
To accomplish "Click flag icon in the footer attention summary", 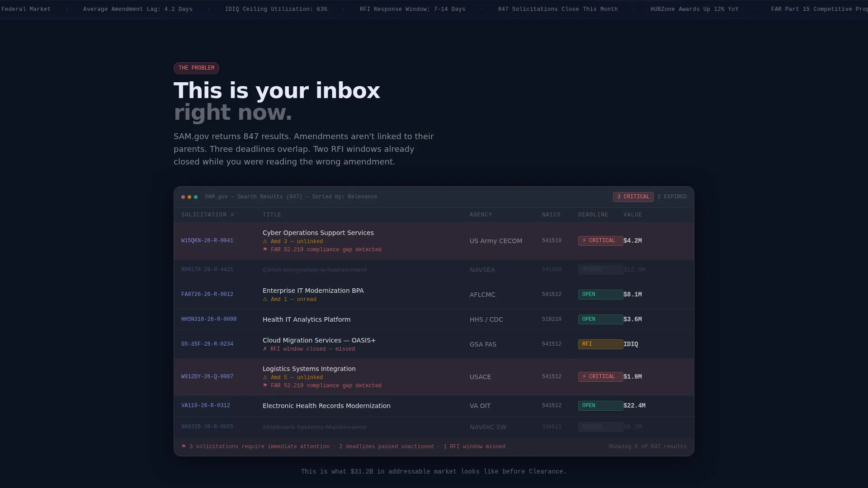I will coord(184,447).
